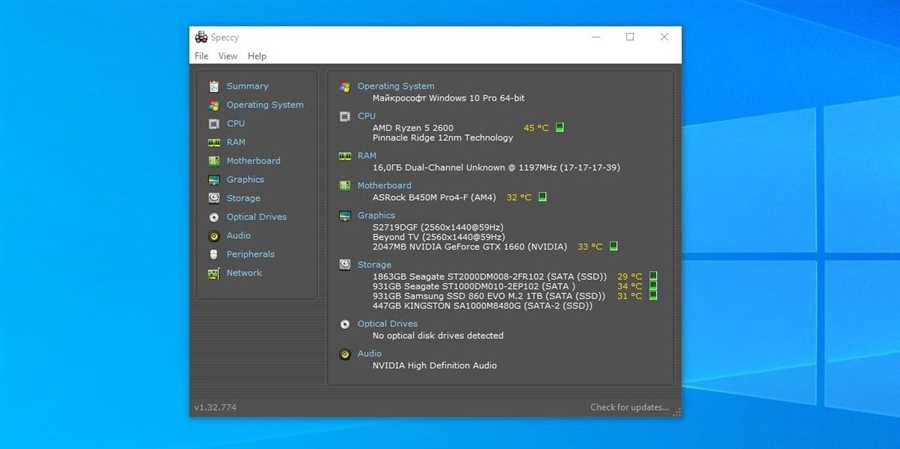Open Optical Drives section from sidebar

[257, 217]
